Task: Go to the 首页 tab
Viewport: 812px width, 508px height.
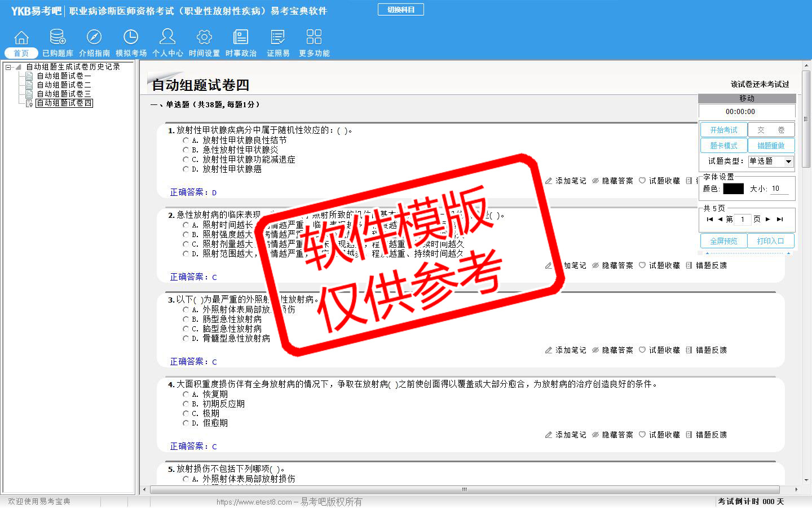Action: point(21,53)
